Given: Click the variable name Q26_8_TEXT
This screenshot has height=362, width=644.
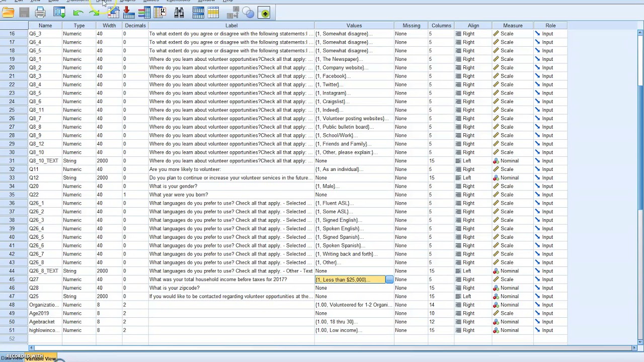Looking at the screenshot, I should pyautogui.click(x=44, y=271).
